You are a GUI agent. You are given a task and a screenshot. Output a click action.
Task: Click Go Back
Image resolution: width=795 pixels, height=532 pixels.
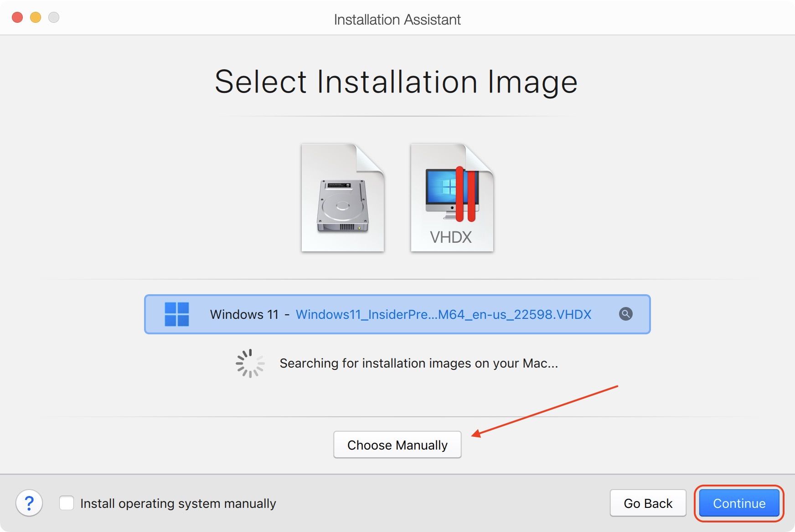pos(648,503)
